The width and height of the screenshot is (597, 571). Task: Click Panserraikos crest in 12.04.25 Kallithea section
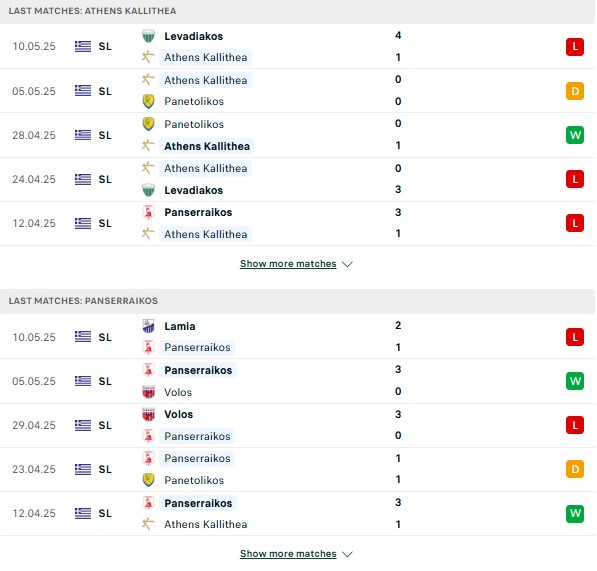tap(148, 212)
